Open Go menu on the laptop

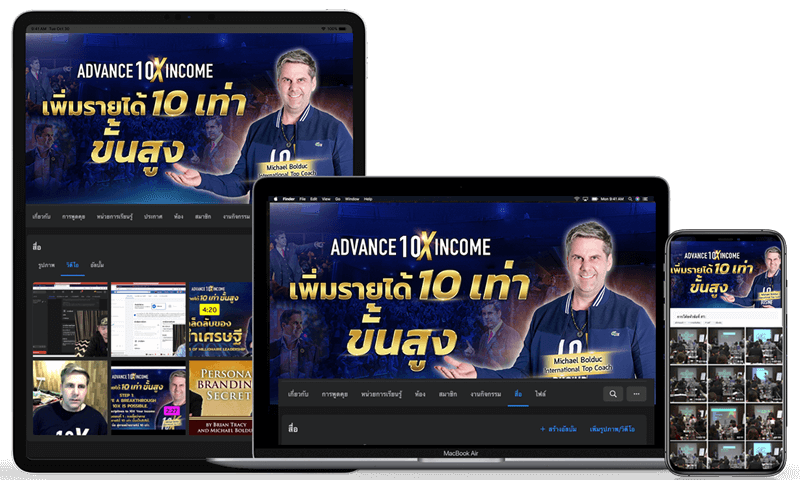coord(338,199)
